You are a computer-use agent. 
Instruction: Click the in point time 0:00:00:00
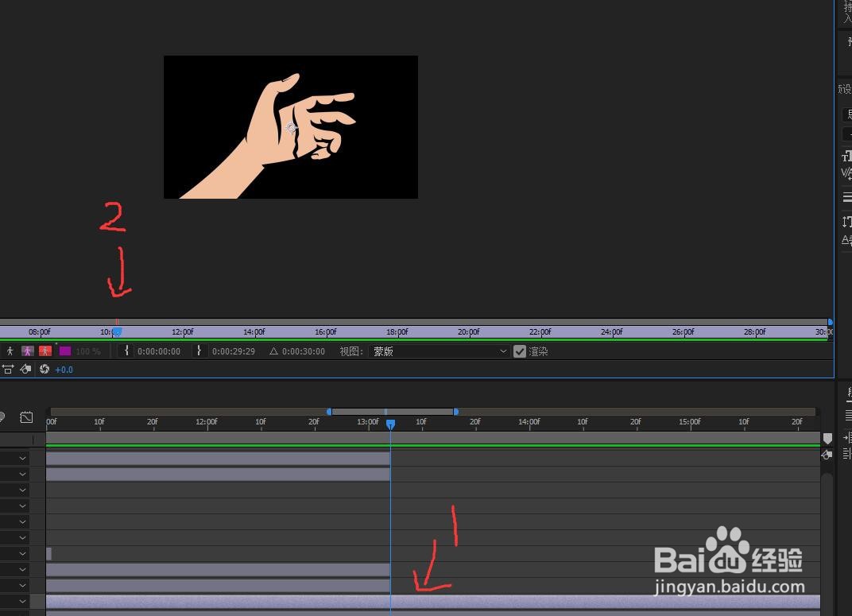click(x=159, y=351)
